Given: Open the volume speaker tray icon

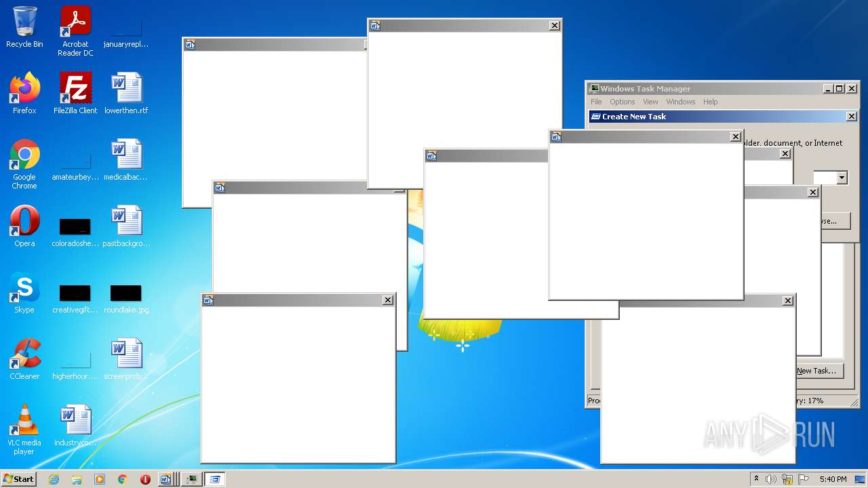Looking at the screenshot, I should [x=771, y=479].
